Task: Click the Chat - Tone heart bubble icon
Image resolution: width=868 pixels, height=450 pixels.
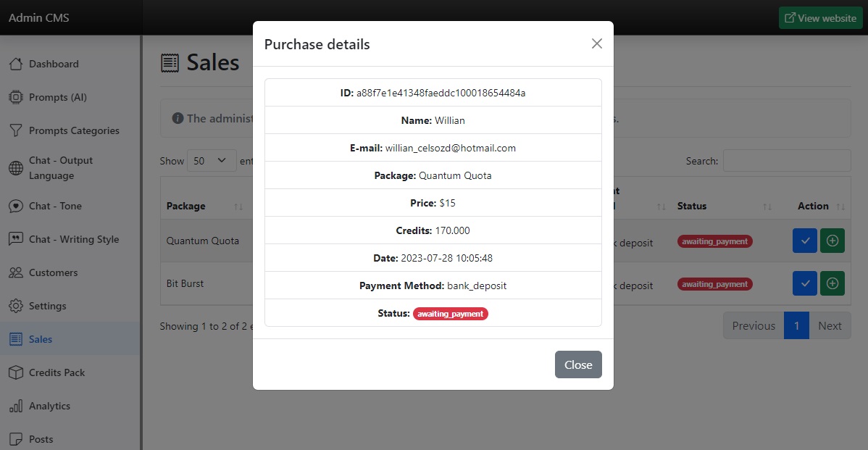Action: point(15,206)
